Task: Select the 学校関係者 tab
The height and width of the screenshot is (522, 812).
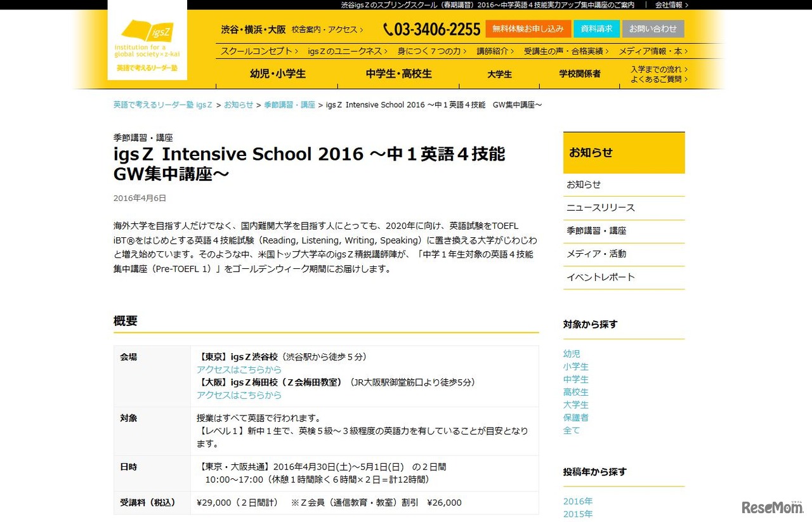Action: click(580, 74)
